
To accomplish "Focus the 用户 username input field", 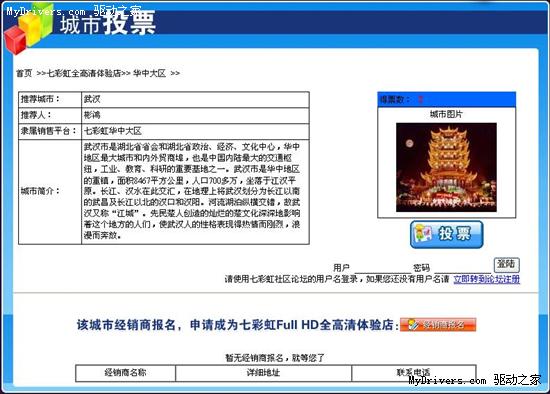I will point(382,268).
